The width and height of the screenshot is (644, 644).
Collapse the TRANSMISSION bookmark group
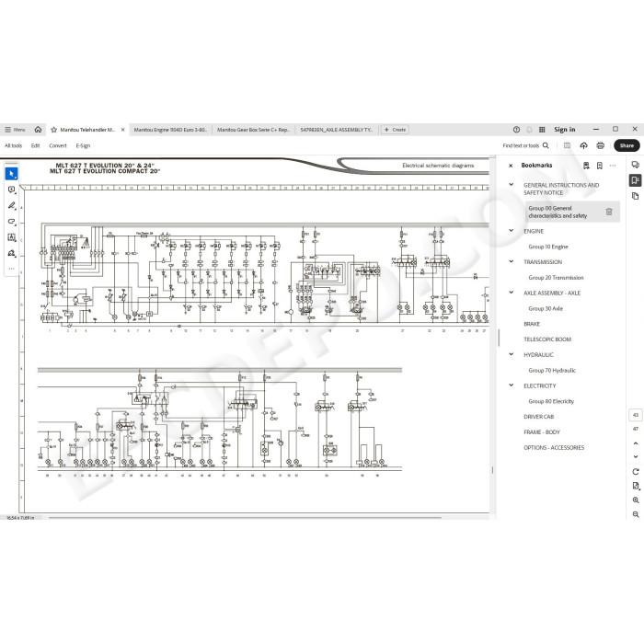tap(512, 261)
